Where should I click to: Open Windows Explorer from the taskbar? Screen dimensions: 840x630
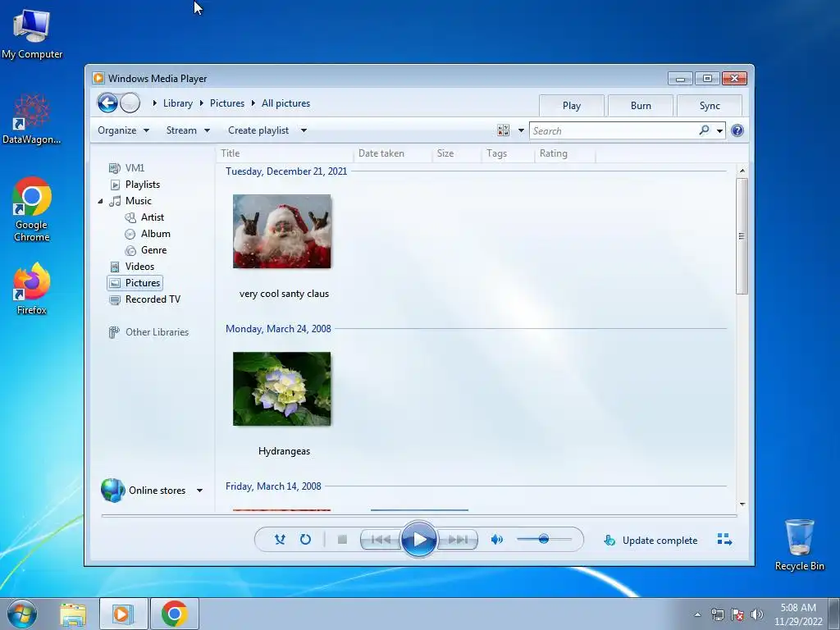(73, 614)
